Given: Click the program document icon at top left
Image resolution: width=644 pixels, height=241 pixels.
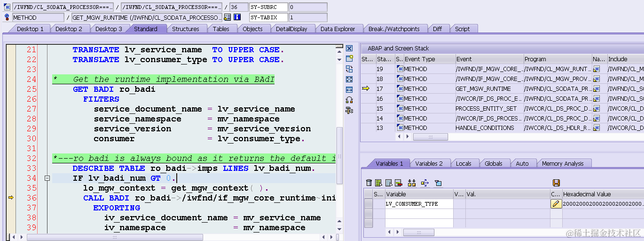Looking at the screenshot, I should click(x=7, y=7).
